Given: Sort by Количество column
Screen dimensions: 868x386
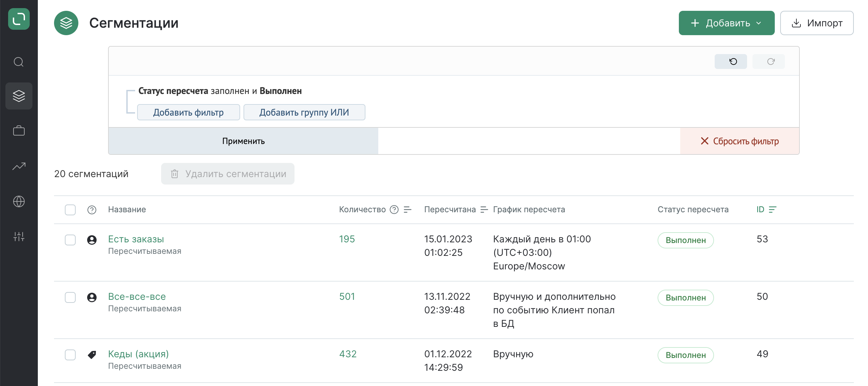Looking at the screenshot, I should pyautogui.click(x=408, y=210).
